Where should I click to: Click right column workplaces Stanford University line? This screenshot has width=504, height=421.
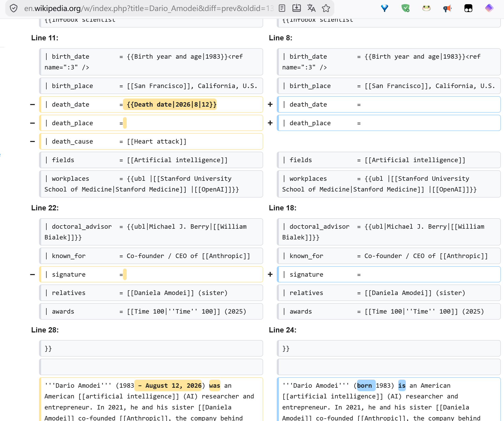(389, 184)
